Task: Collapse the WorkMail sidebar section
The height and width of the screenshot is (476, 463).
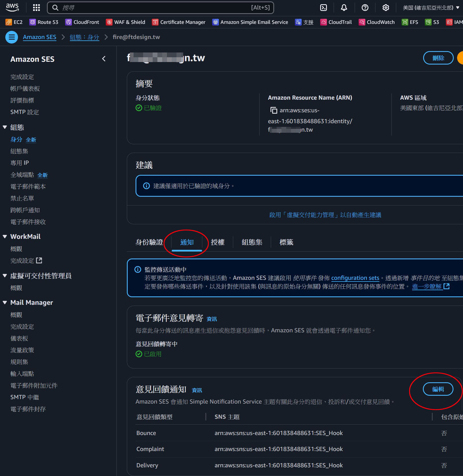Action: [5, 237]
